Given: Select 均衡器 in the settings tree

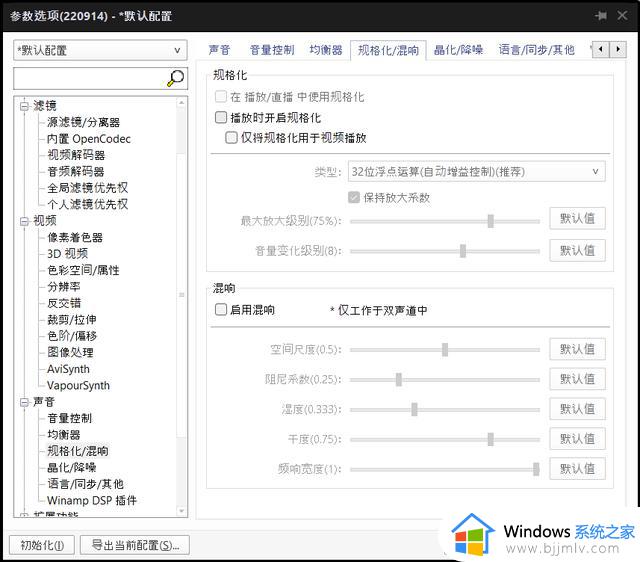Looking at the screenshot, I should pyautogui.click(x=64, y=435).
